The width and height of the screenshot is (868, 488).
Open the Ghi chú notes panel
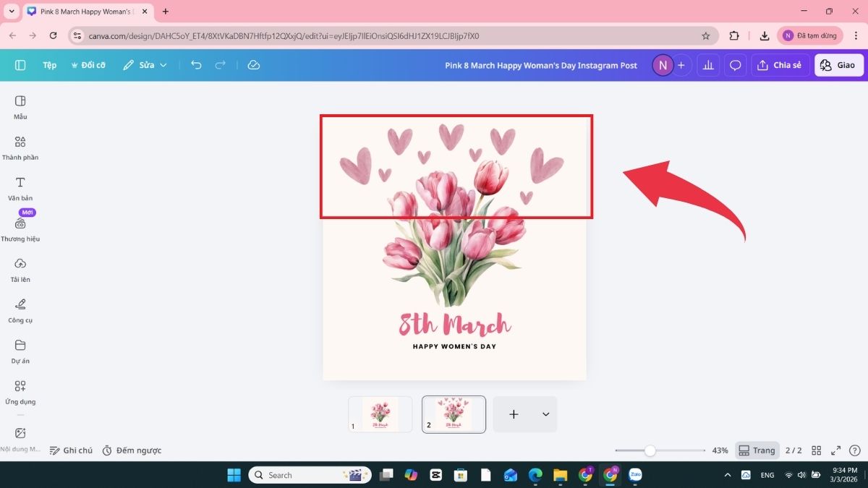coord(71,450)
